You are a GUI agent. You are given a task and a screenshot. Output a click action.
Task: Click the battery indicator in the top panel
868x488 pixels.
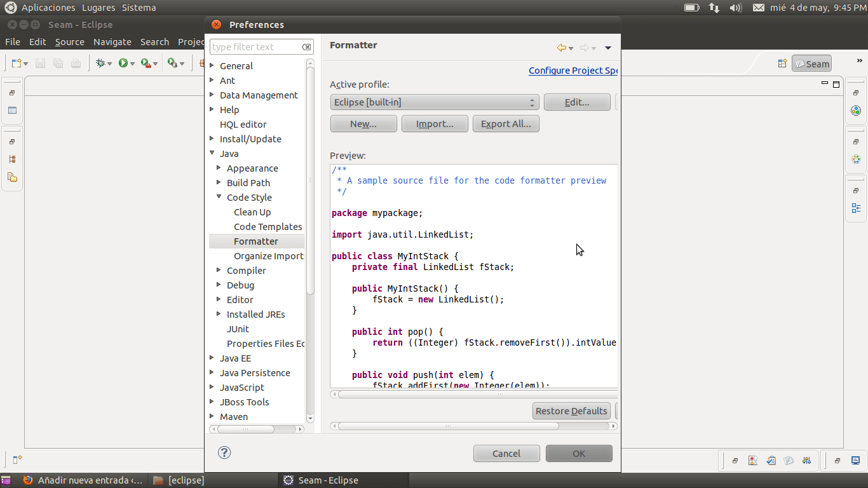[692, 8]
